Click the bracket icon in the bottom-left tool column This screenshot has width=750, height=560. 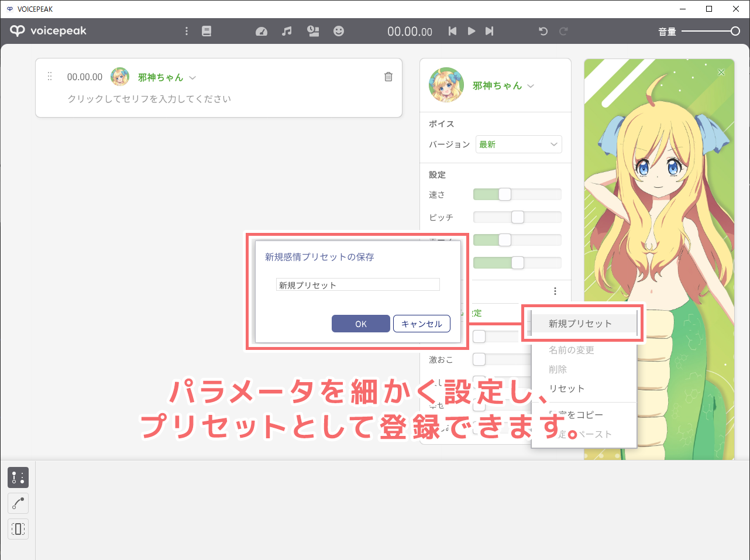(x=18, y=529)
